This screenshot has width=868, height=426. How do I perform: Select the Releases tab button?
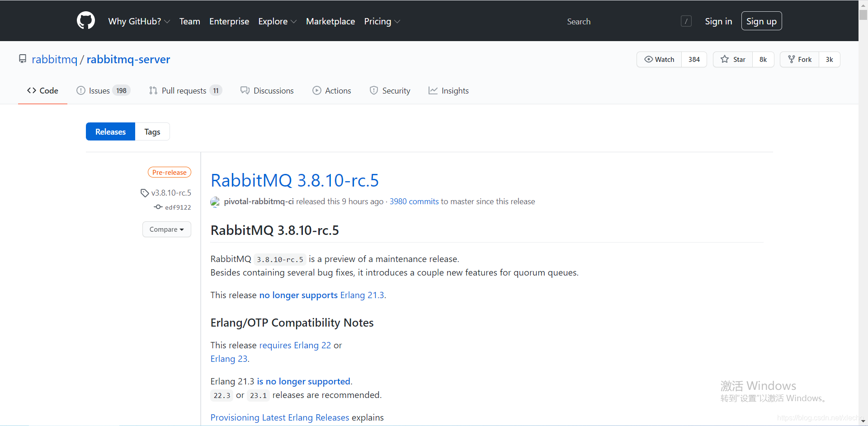click(x=111, y=131)
